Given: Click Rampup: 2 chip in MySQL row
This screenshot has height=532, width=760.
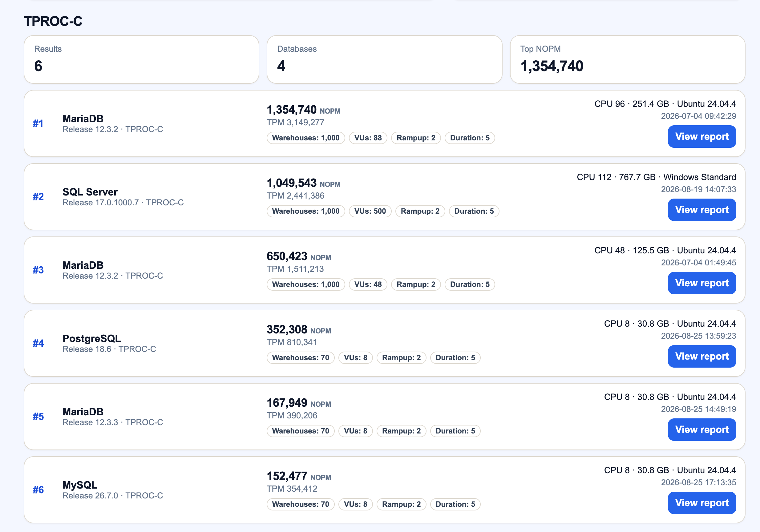Looking at the screenshot, I should [x=401, y=504].
